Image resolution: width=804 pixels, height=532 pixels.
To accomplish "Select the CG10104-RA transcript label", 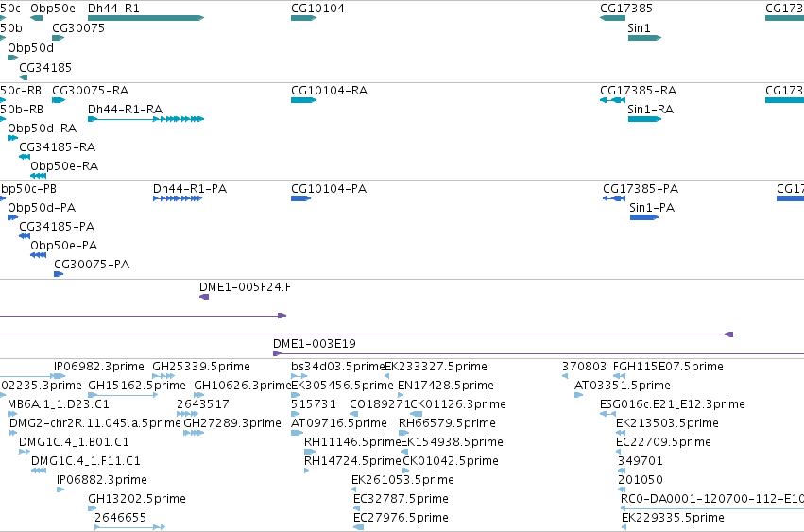I will [x=329, y=91].
